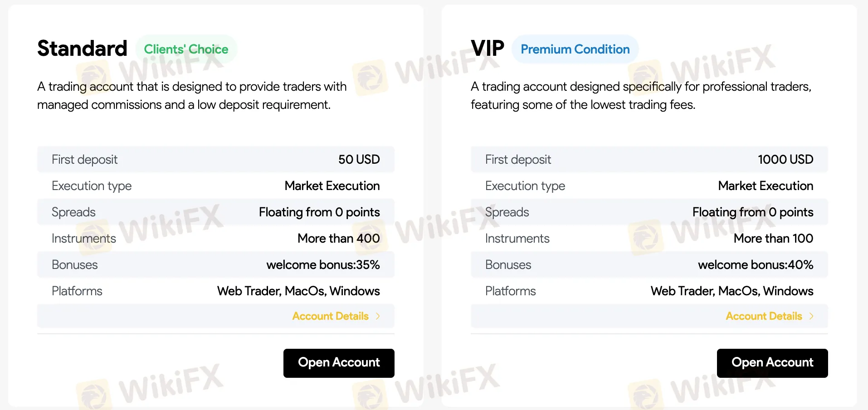Select the VIP account heading

tap(488, 48)
